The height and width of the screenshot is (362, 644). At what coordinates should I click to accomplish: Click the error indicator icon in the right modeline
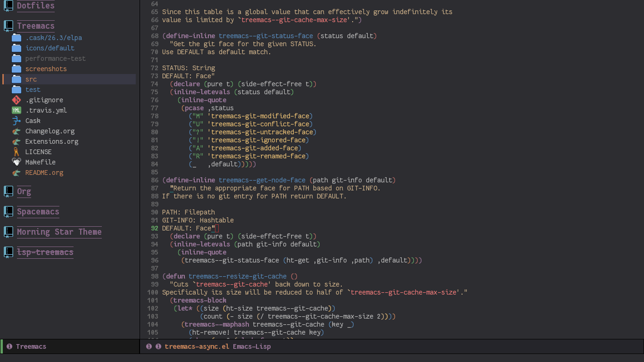coord(149,346)
